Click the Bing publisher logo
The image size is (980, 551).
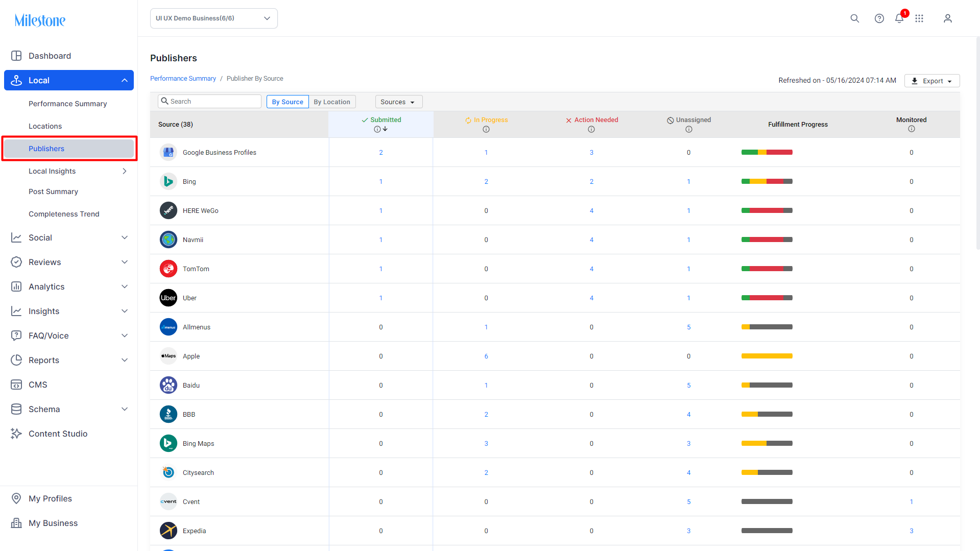[x=168, y=181]
